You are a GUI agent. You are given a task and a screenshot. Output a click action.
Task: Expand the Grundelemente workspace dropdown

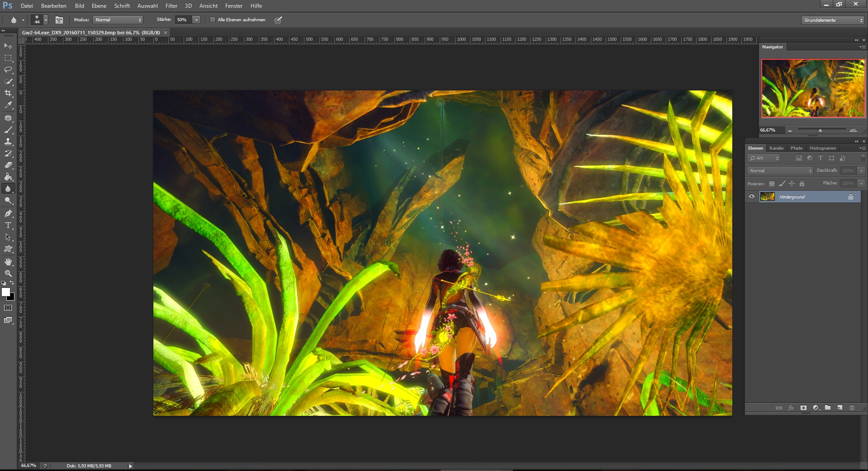833,20
